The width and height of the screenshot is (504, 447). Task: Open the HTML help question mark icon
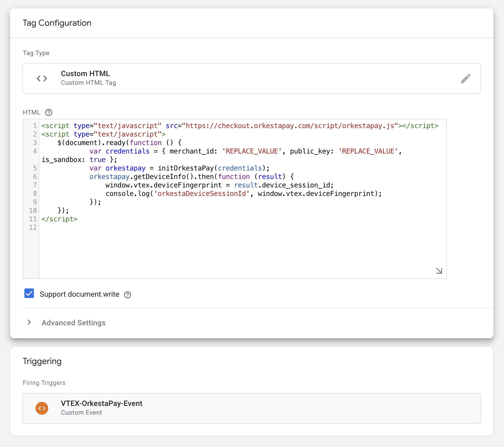49,112
